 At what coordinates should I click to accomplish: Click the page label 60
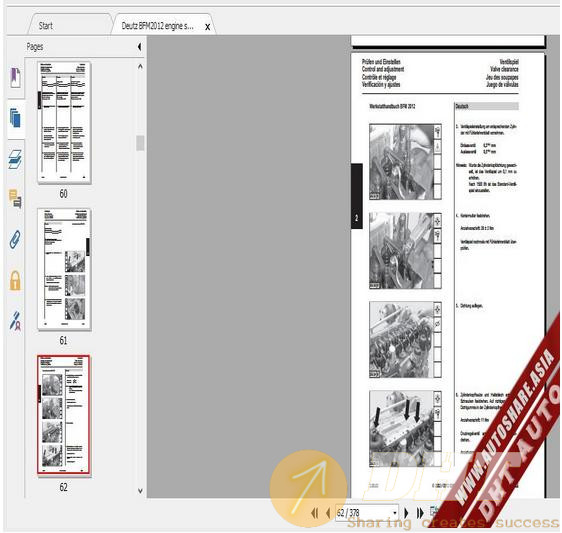pos(63,194)
